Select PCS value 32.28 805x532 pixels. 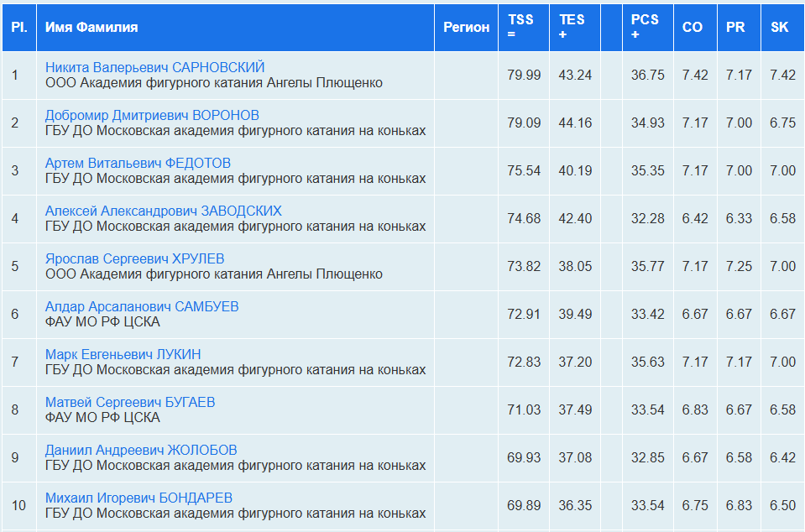[648, 218]
